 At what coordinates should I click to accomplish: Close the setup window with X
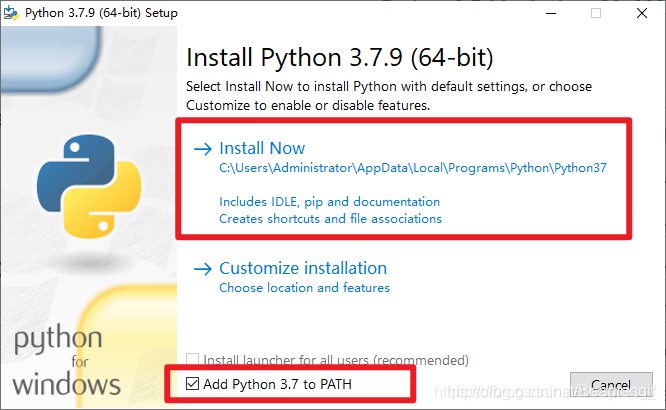pyautogui.click(x=642, y=13)
